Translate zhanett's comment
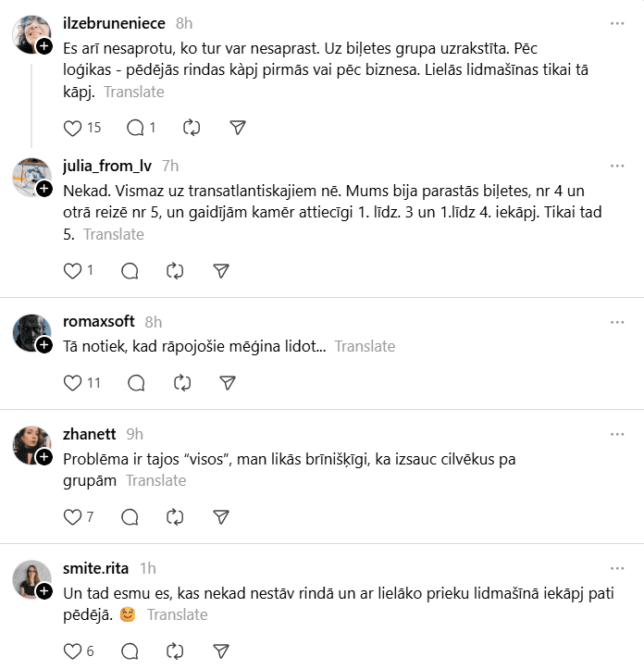Image resolution: width=644 pixels, height=669 pixels. point(155,480)
